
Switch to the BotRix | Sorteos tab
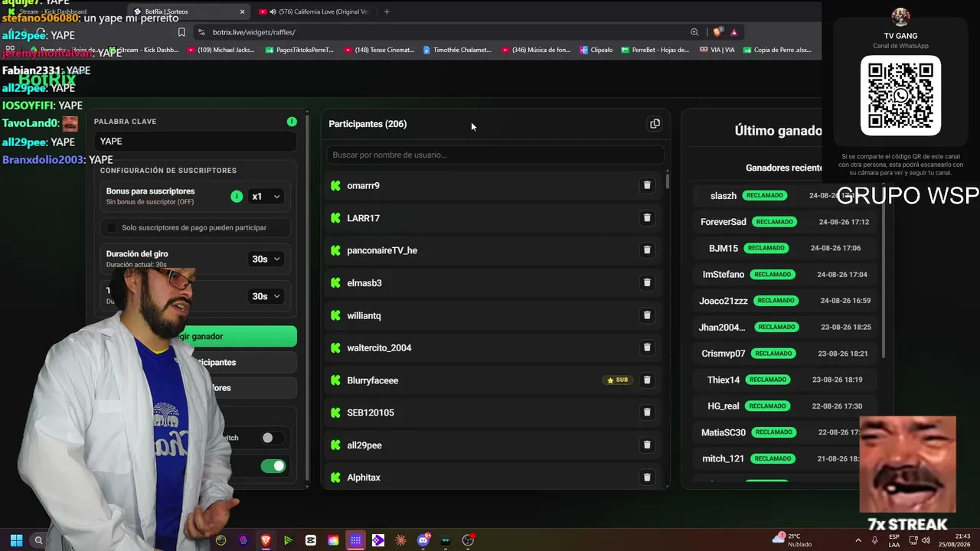188,11
